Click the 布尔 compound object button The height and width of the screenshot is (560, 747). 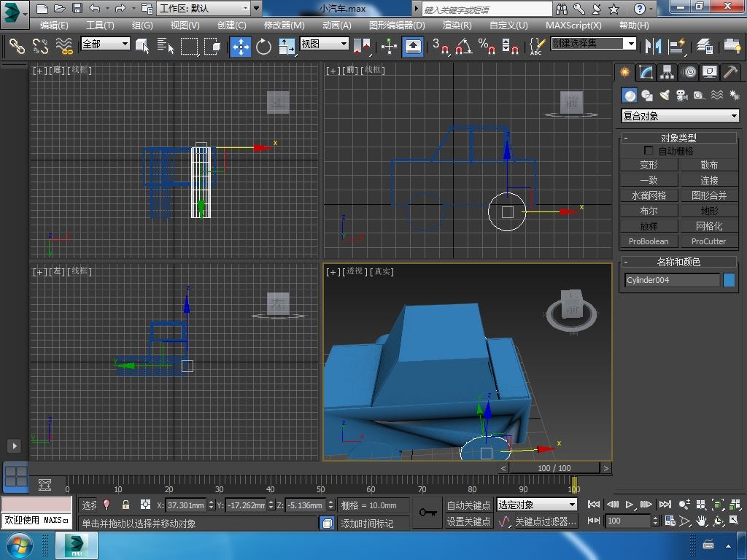[649, 211]
